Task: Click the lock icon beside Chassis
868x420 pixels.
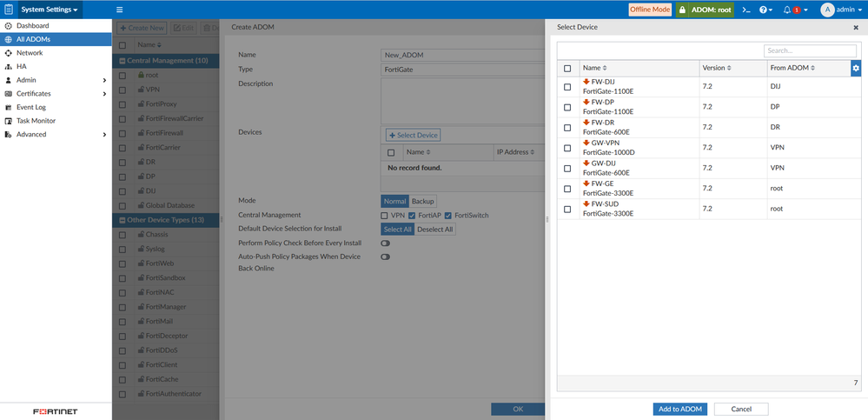Action: pos(141,235)
